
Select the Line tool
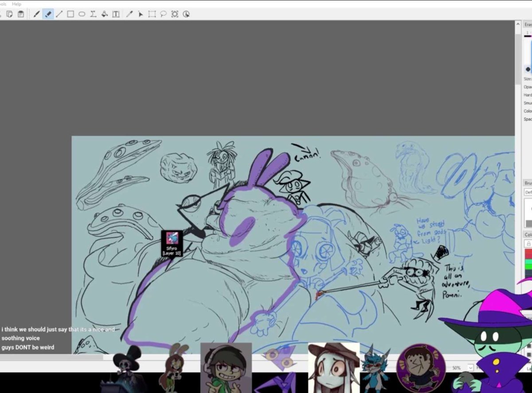click(x=59, y=14)
